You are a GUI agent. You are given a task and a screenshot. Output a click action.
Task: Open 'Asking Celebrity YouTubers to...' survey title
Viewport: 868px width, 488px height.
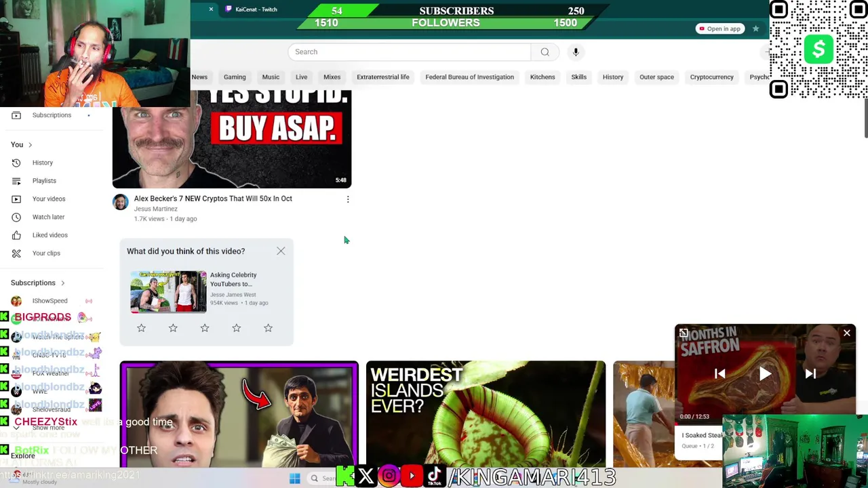[233, 279]
